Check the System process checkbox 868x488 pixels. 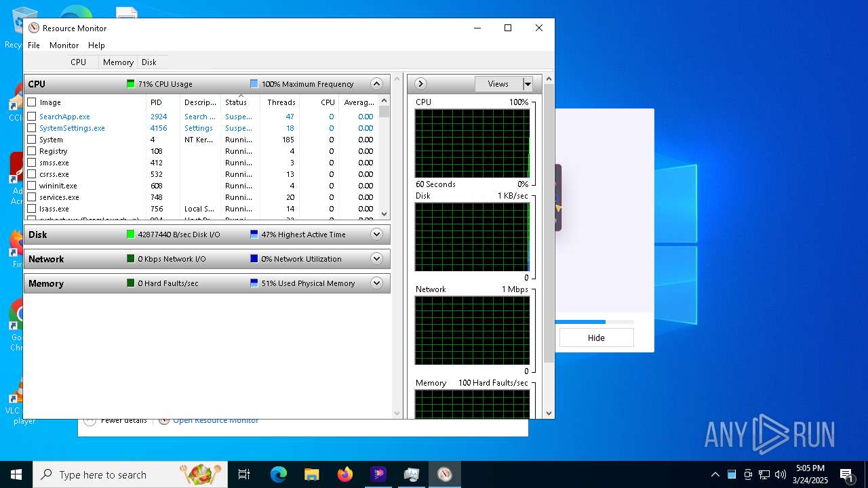(x=32, y=140)
